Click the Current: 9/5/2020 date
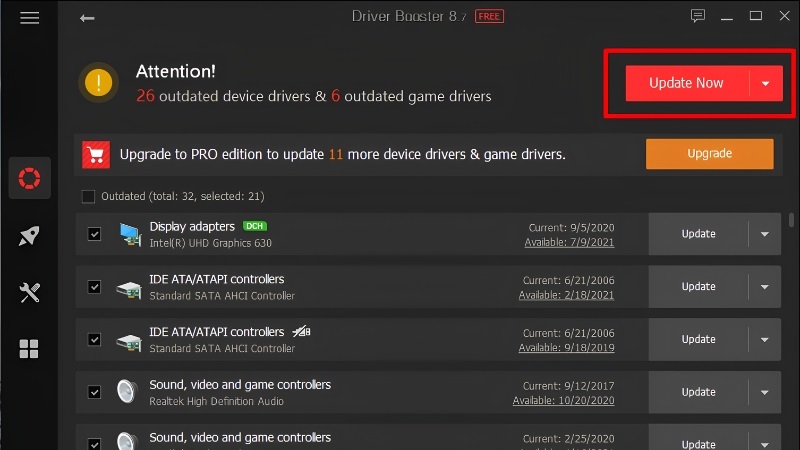Image resolution: width=800 pixels, height=450 pixels. pyautogui.click(x=571, y=228)
